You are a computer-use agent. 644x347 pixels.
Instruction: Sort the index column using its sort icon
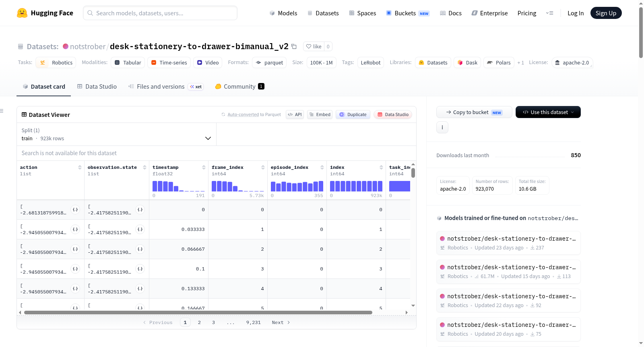pos(381,167)
